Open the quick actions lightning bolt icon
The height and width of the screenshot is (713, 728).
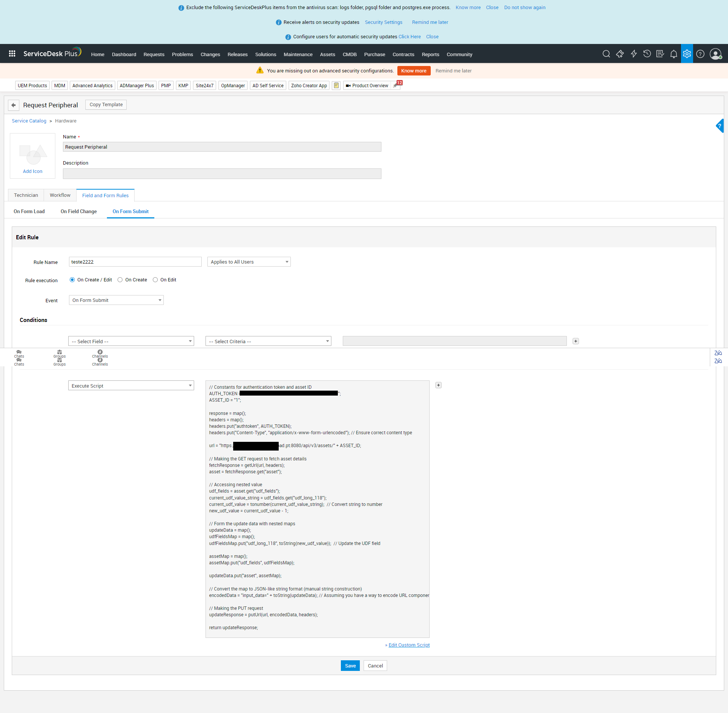[634, 54]
